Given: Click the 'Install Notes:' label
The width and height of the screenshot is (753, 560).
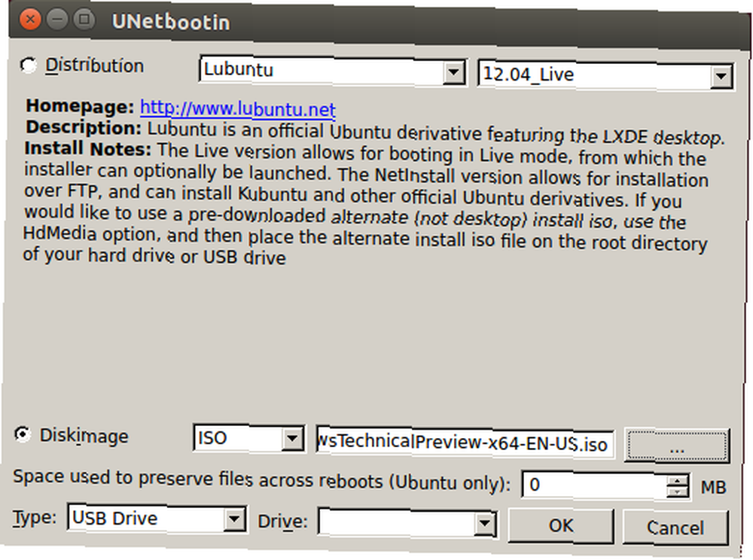Looking at the screenshot, I should pos(88,148).
